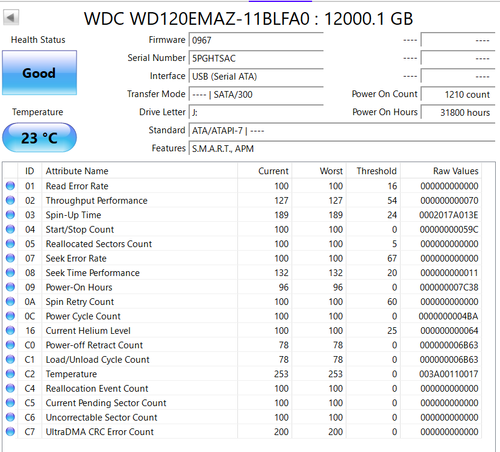Click the status orb for Current Helium Level
500x452 pixels.
coord(10,330)
